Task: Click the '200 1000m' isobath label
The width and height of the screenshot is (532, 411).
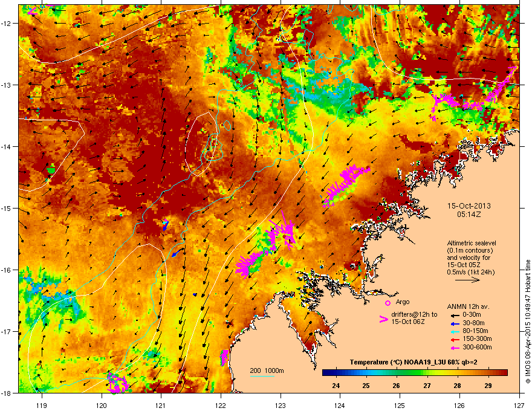Action: (267, 371)
